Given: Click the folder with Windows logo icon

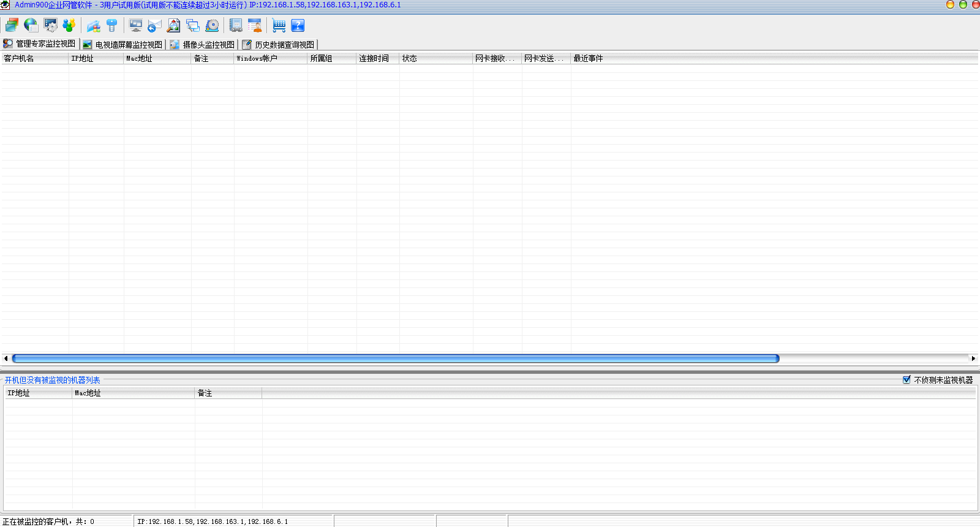Looking at the screenshot, I should (93, 25).
